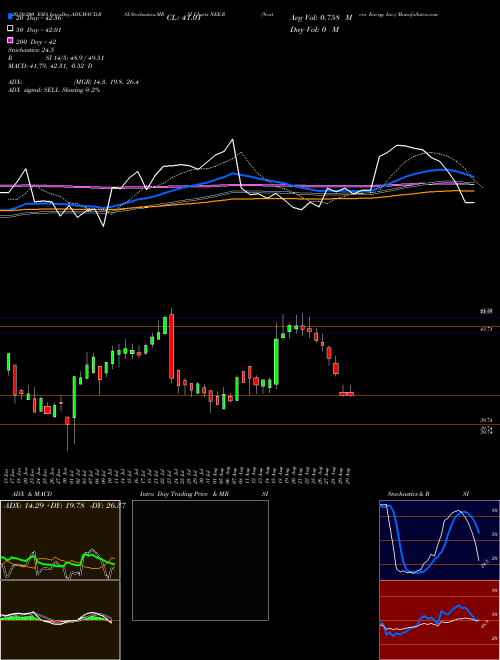The image size is (500, 660).
Task: Open the MACD histogram chart thumbnail
Action: point(60,620)
